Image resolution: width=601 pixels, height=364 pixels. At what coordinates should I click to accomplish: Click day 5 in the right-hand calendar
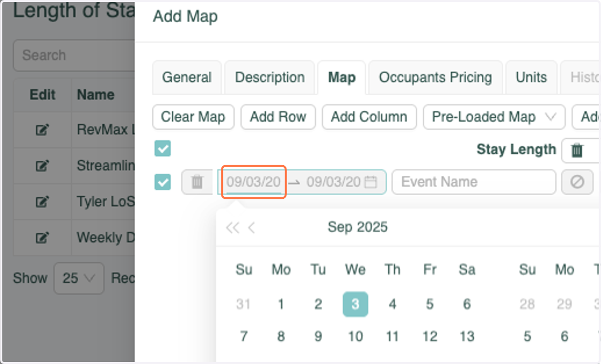tap(527, 336)
